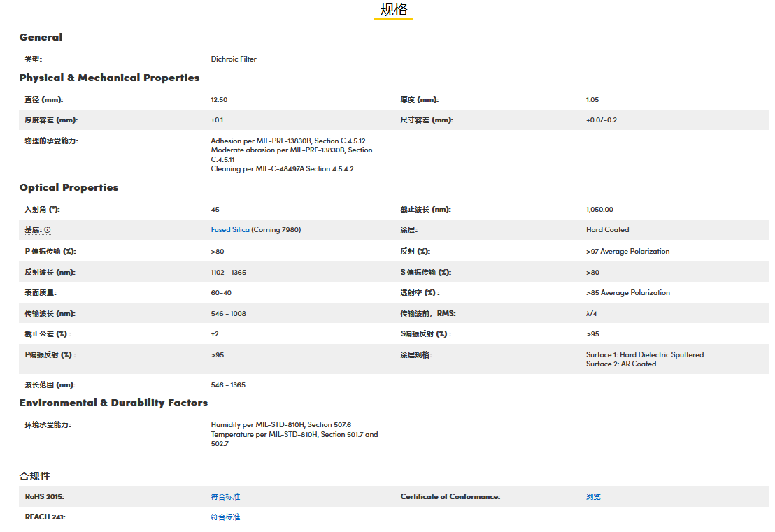Click 浏览 link for Certificate of Conformance
Viewport: 775px width, 532px height.
point(593,497)
